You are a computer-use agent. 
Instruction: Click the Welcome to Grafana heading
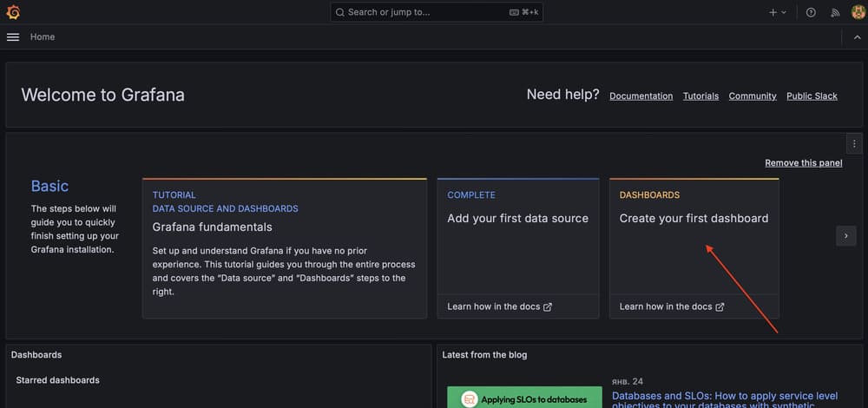[103, 95]
